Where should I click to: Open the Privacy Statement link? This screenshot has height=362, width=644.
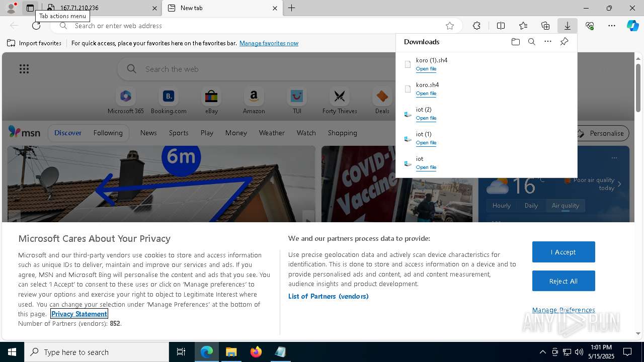(x=79, y=314)
